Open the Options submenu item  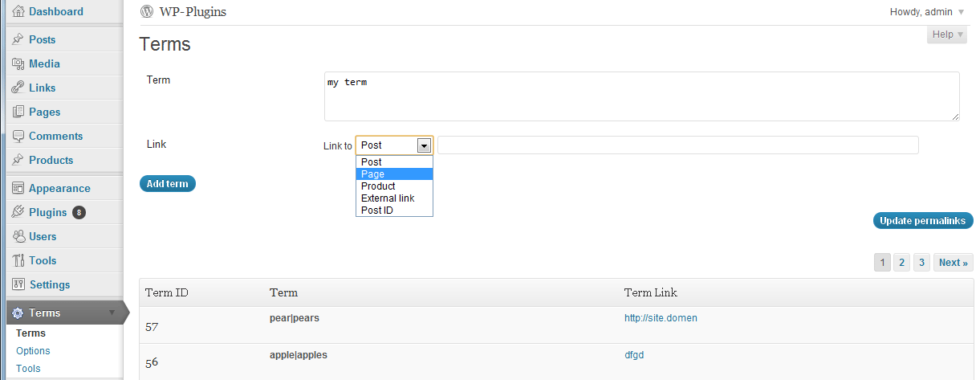point(33,351)
